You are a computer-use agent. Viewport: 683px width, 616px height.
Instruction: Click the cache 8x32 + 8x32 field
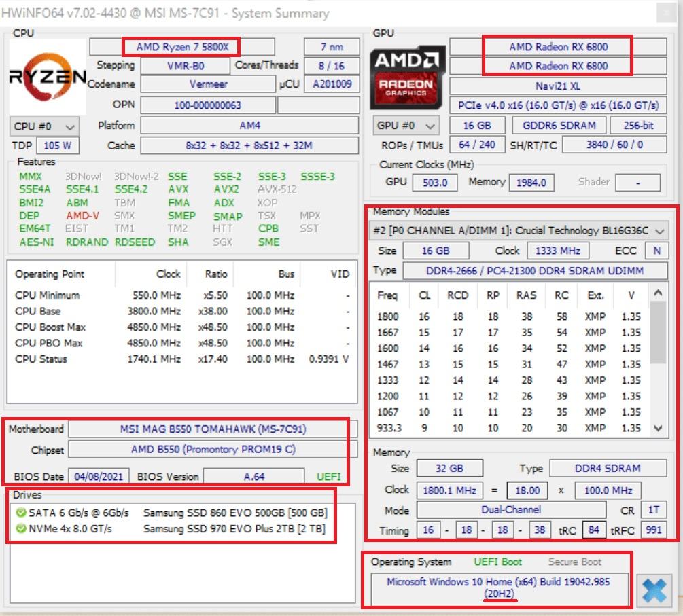(x=249, y=145)
